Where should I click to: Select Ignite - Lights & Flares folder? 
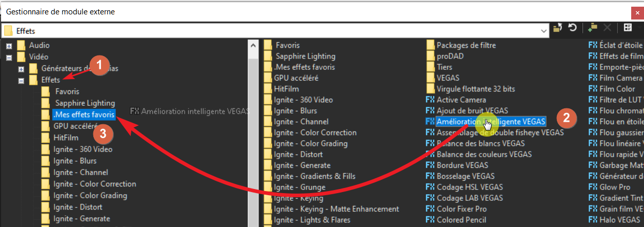312,220
